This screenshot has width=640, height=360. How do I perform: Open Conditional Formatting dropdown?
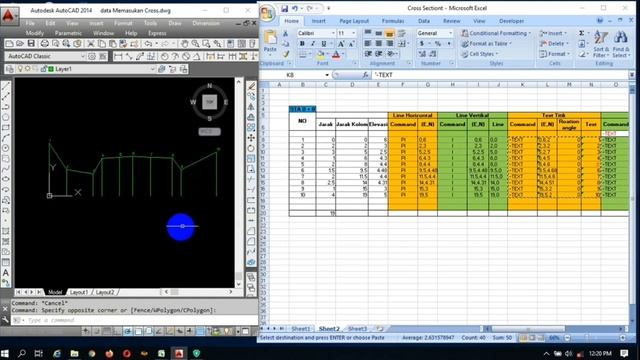[496, 33]
